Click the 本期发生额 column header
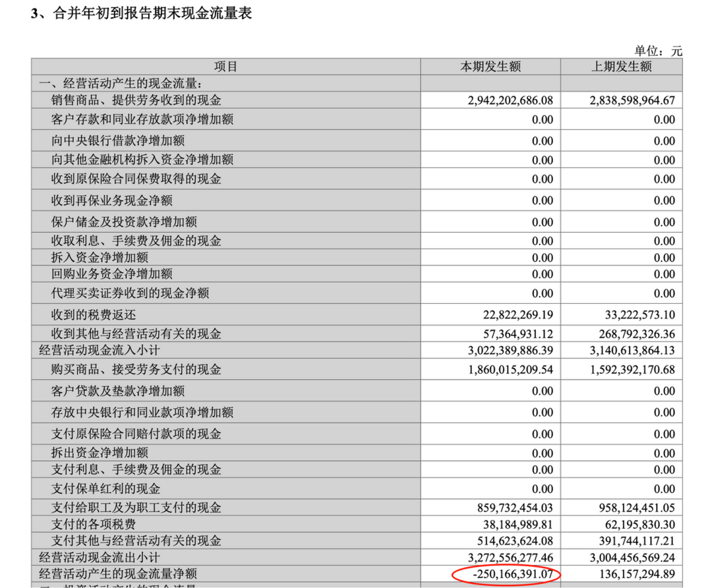Viewport: 712px width, 588px height. (x=490, y=67)
